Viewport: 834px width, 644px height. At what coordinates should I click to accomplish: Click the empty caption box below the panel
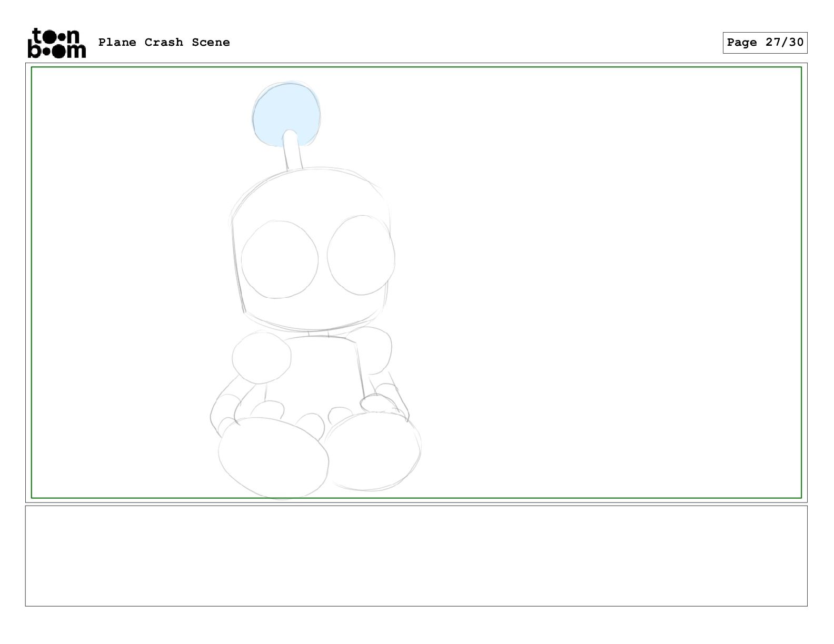416,556
